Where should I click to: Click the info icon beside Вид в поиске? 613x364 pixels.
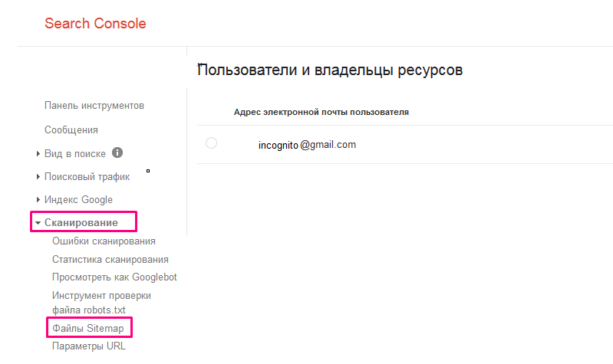coord(117,153)
